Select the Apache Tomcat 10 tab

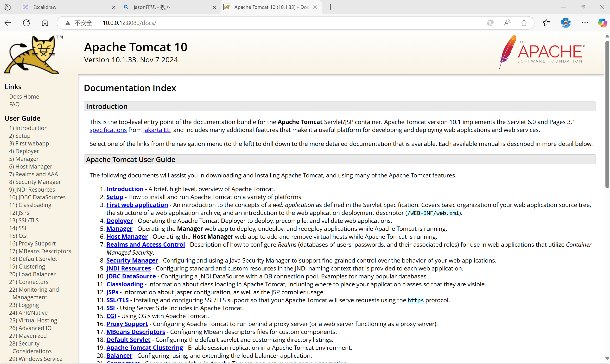point(271,7)
